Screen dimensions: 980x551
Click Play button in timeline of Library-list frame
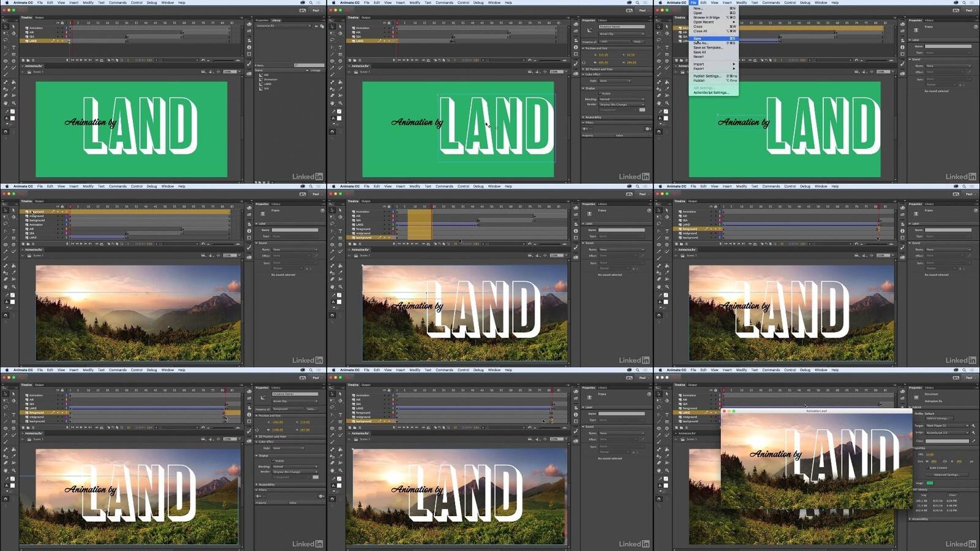[x=81, y=60]
